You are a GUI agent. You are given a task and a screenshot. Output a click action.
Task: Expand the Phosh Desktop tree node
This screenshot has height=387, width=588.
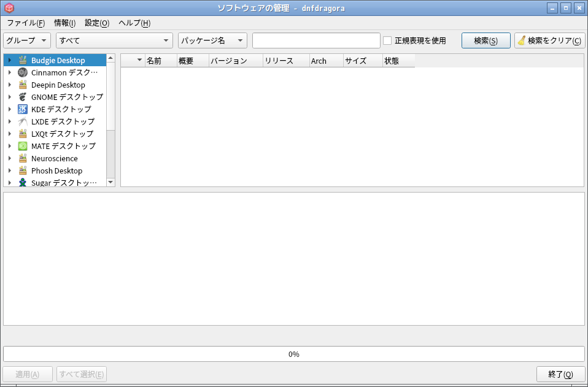click(x=10, y=171)
